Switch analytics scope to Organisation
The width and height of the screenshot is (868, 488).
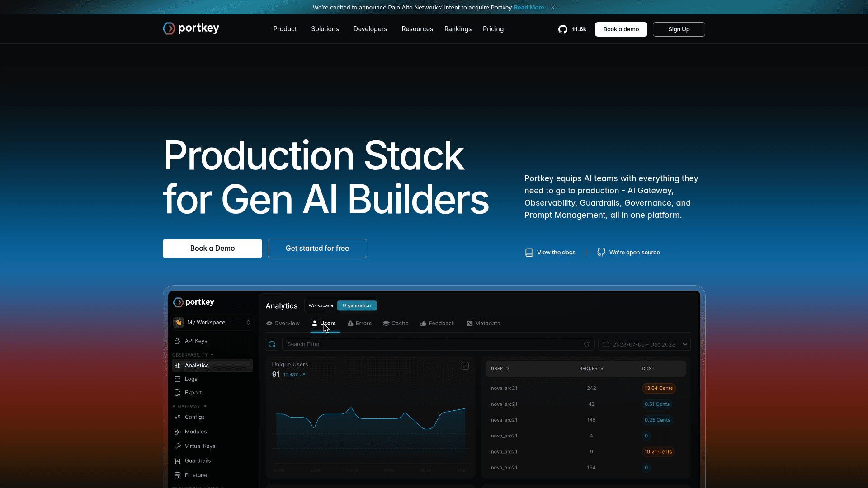(x=357, y=305)
